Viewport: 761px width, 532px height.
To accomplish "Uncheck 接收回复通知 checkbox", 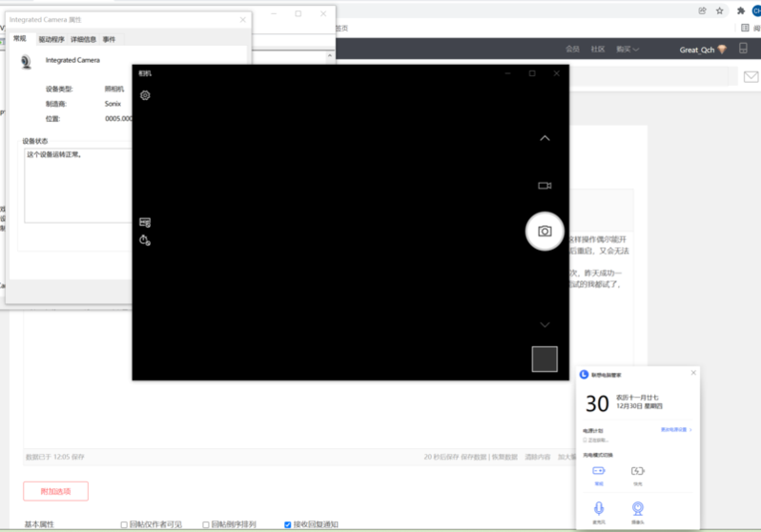I will pos(288,524).
